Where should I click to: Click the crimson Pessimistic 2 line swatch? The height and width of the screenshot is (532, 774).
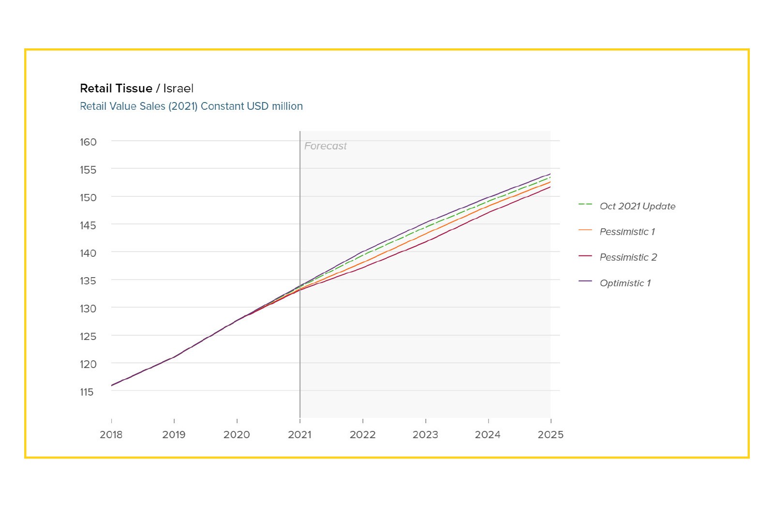[585, 256]
